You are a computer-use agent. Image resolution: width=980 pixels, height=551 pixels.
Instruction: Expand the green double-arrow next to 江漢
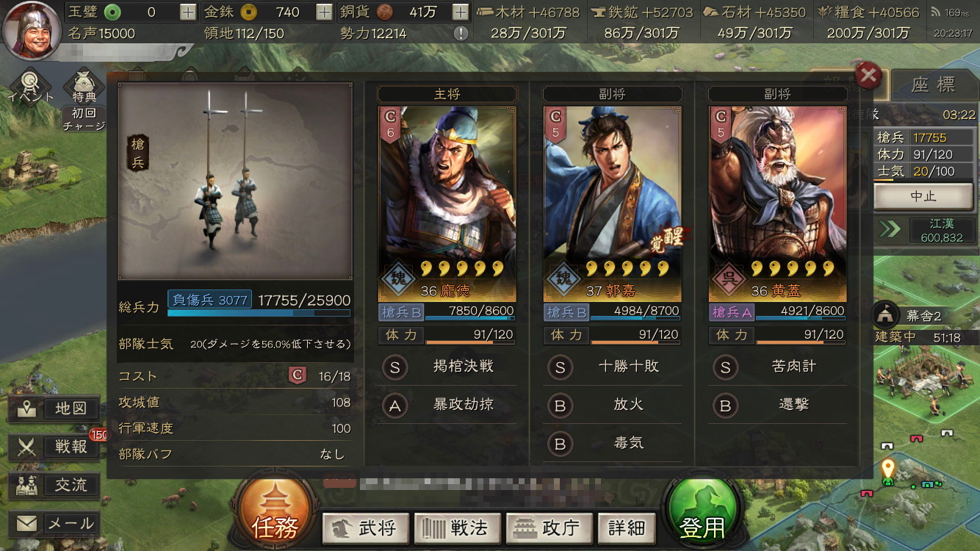point(889,229)
